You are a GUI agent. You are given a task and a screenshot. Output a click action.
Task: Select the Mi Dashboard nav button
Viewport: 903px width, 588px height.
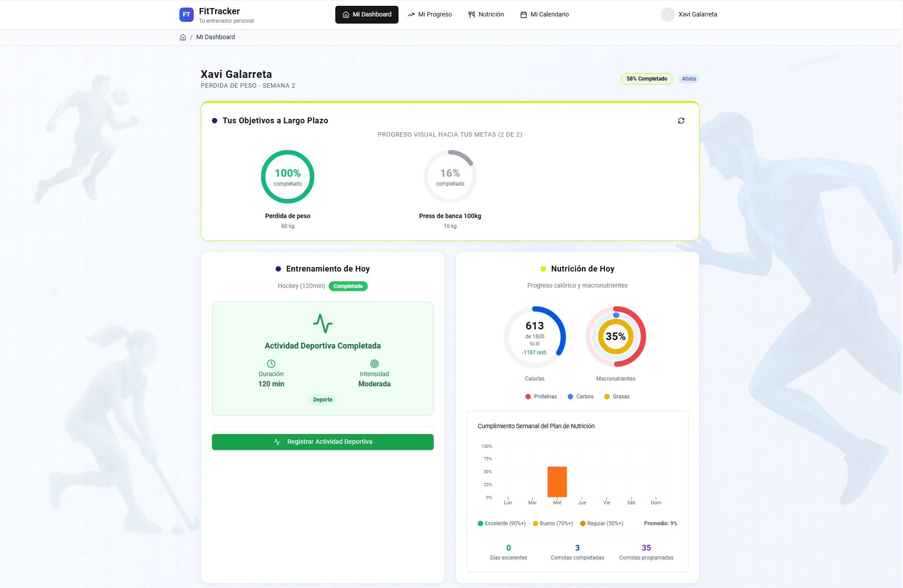(366, 15)
